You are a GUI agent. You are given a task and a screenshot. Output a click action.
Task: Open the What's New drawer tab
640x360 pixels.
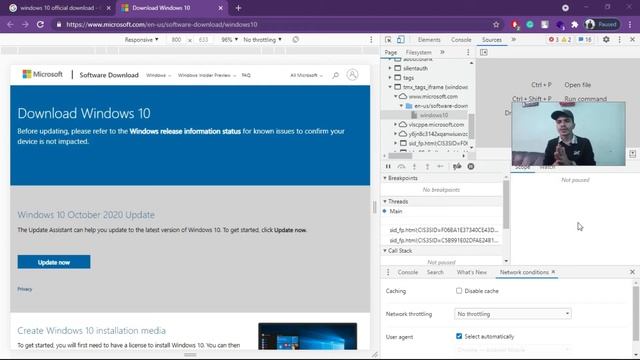[x=471, y=272]
